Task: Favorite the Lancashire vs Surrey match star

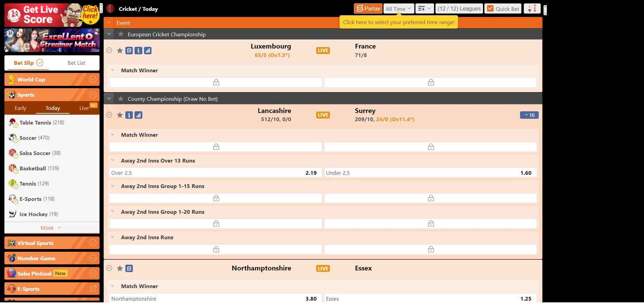Action: (x=120, y=115)
